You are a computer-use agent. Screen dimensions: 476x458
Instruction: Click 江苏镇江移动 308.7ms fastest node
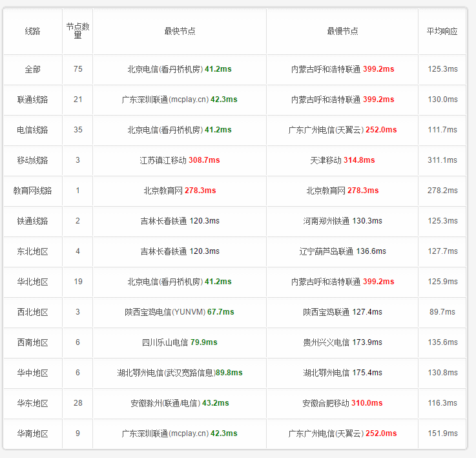[x=180, y=160]
